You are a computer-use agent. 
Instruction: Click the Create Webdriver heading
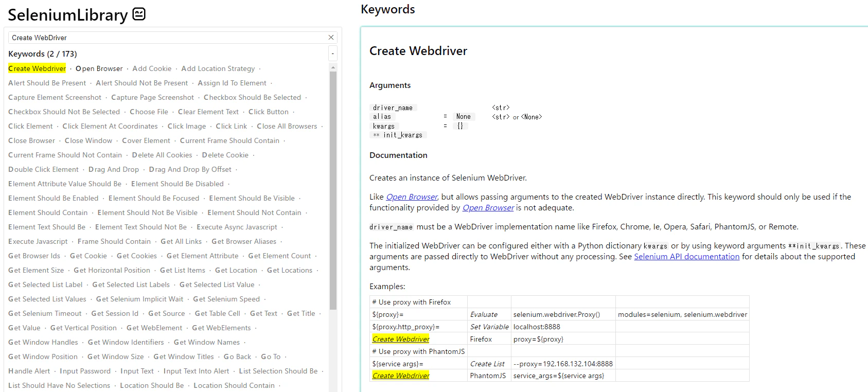tap(418, 51)
